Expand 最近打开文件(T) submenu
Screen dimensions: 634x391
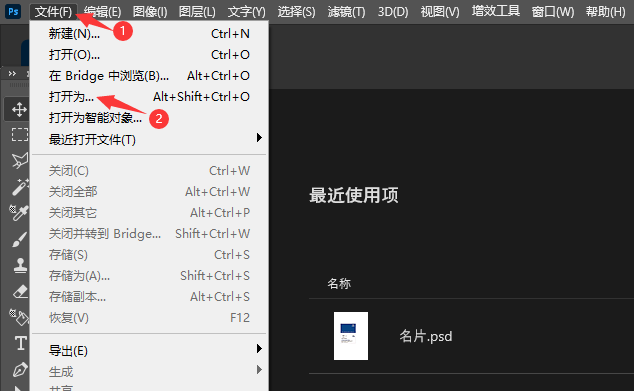(x=149, y=139)
